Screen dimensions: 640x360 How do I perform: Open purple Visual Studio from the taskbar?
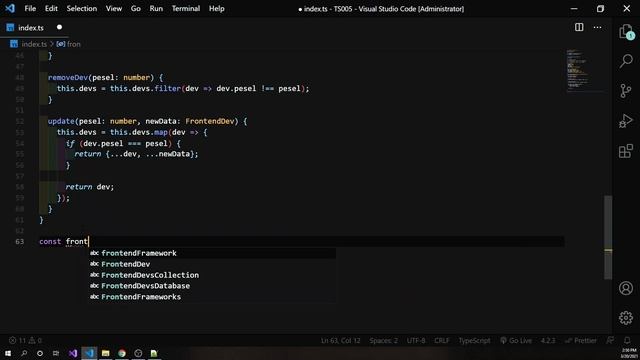click(73, 353)
